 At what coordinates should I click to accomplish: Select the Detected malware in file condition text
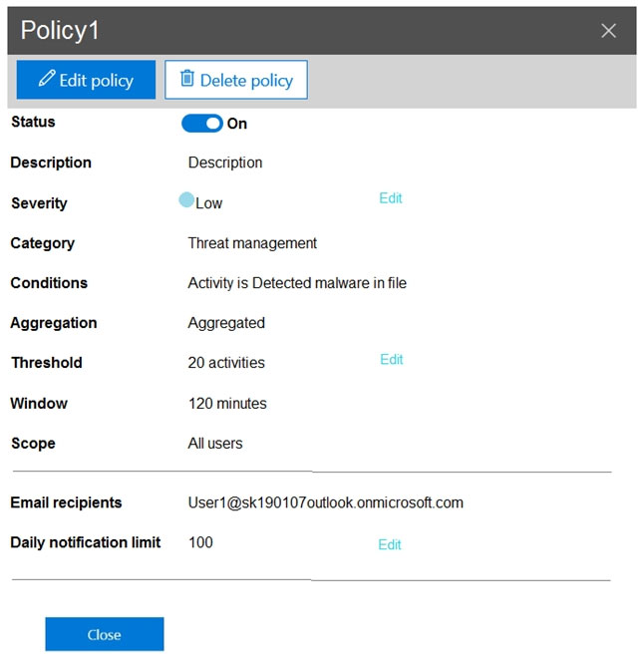[x=329, y=283]
